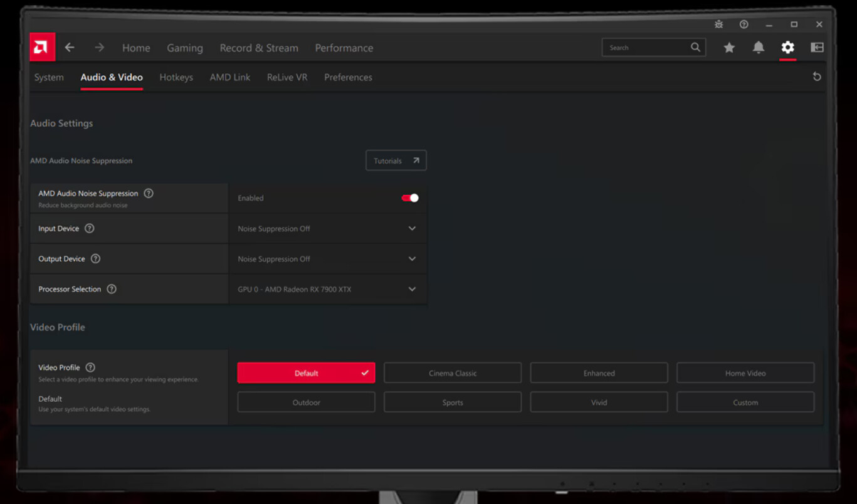Select the Outdoor video profile
Image resolution: width=857 pixels, height=504 pixels.
(x=306, y=402)
